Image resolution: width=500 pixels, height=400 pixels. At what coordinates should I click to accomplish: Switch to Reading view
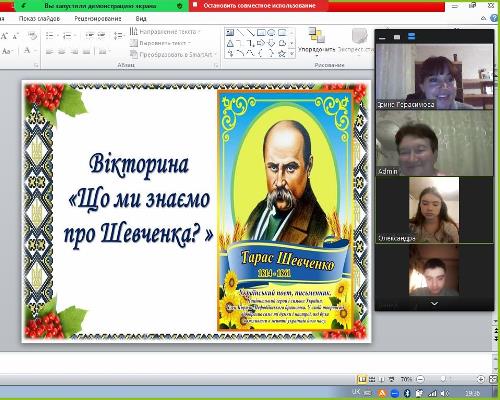point(381,379)
